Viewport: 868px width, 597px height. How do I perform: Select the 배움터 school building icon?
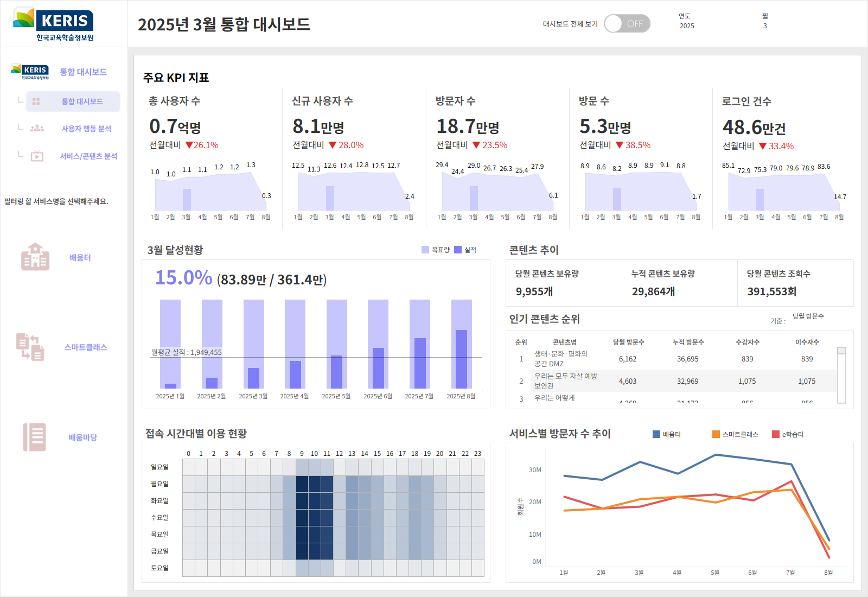coord(35,257)
